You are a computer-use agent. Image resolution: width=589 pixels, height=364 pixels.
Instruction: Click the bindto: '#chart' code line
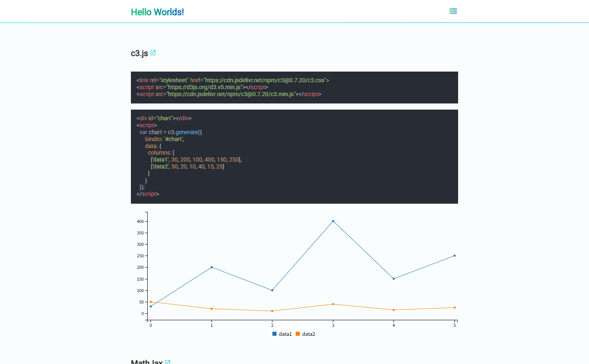[x=164, y=139]
